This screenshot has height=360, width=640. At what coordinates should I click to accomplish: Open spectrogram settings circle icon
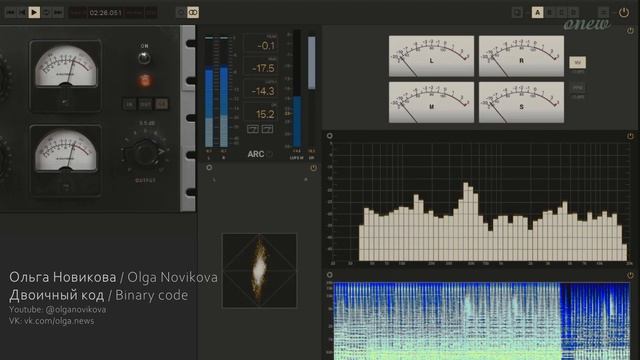click(x=330, y=275)
